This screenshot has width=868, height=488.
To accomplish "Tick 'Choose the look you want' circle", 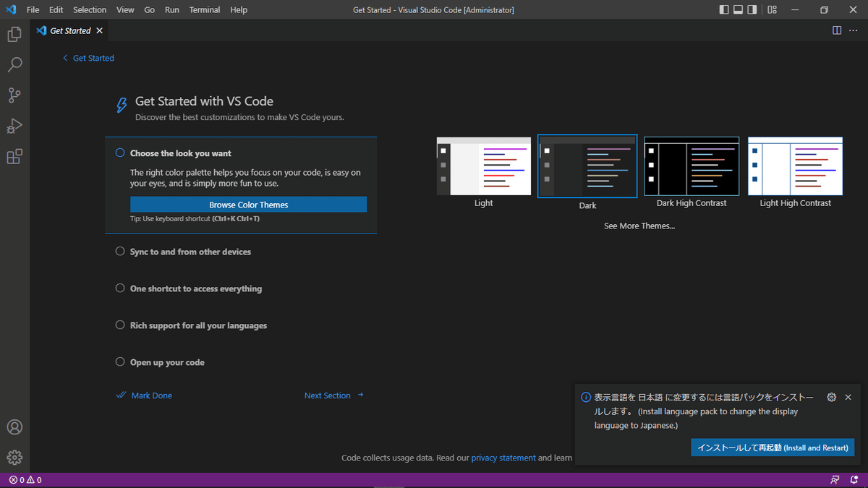I will coord(120,153).
